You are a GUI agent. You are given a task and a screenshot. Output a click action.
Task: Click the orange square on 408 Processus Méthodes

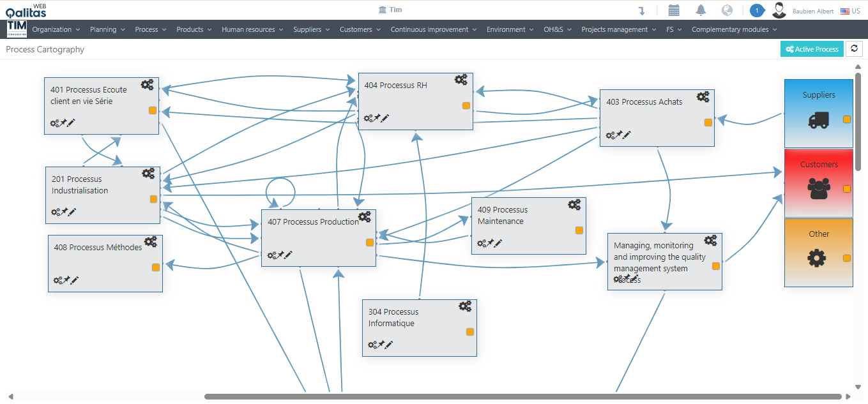pyautogui.click(x=156, y=267)
